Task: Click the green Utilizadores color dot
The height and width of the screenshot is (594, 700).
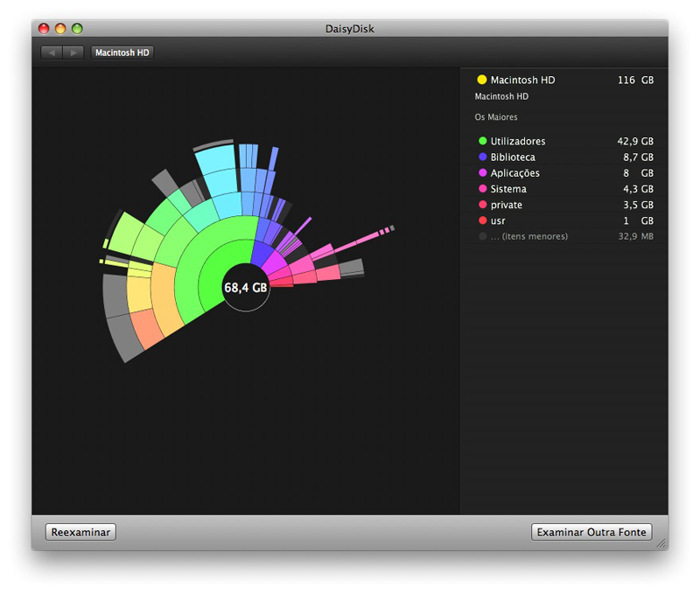Action: [483, 141]
